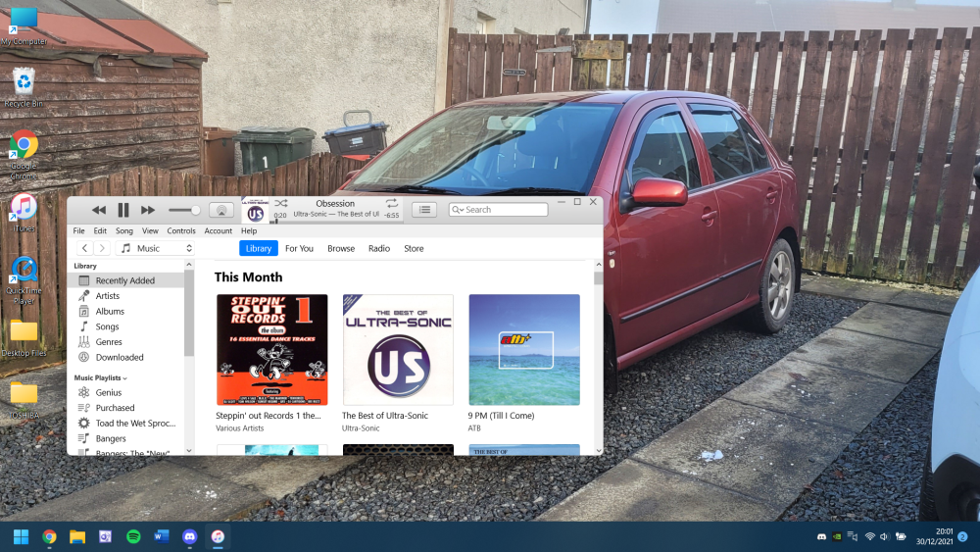Open QuickTime Player desktop shortcut

tap(24, 280)
